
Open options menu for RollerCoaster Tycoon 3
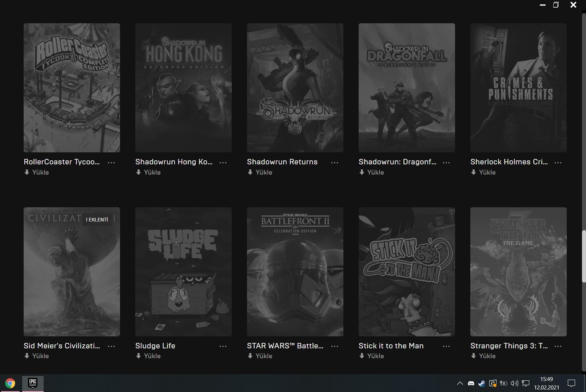click(111, 163)
